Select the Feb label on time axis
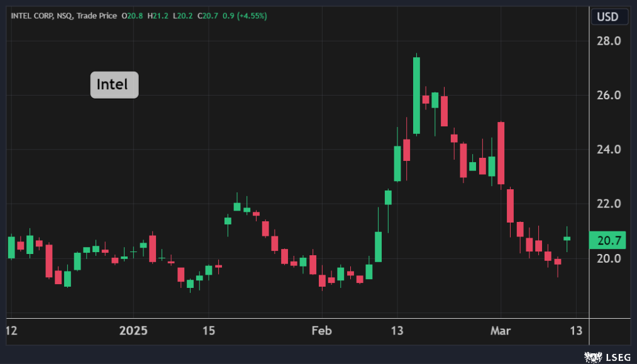Screen dimensions: 637x364 321,331
